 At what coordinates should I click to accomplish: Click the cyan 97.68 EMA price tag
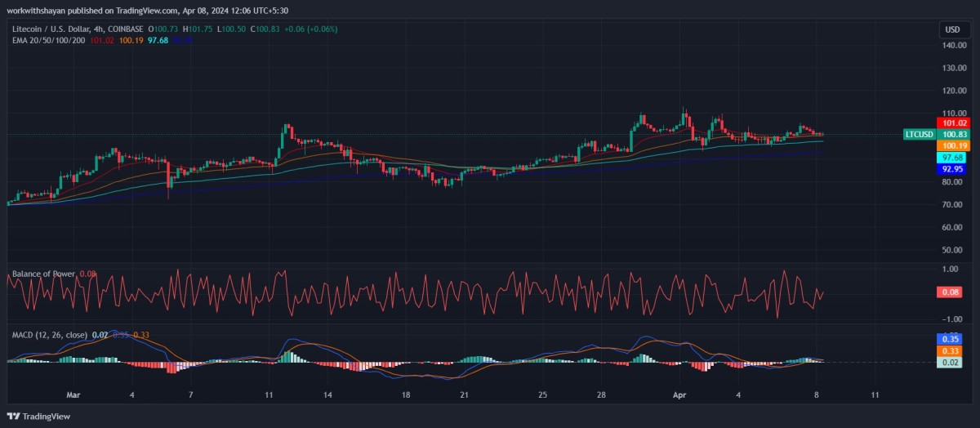click(x=952, y=157)
